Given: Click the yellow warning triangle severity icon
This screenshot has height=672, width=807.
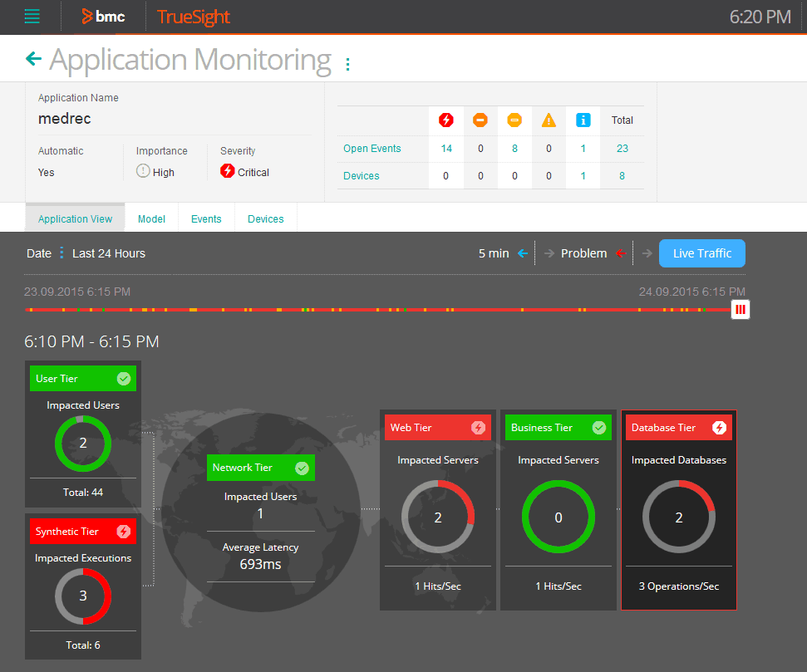Looking at the screenshot, I should (549, 120).
